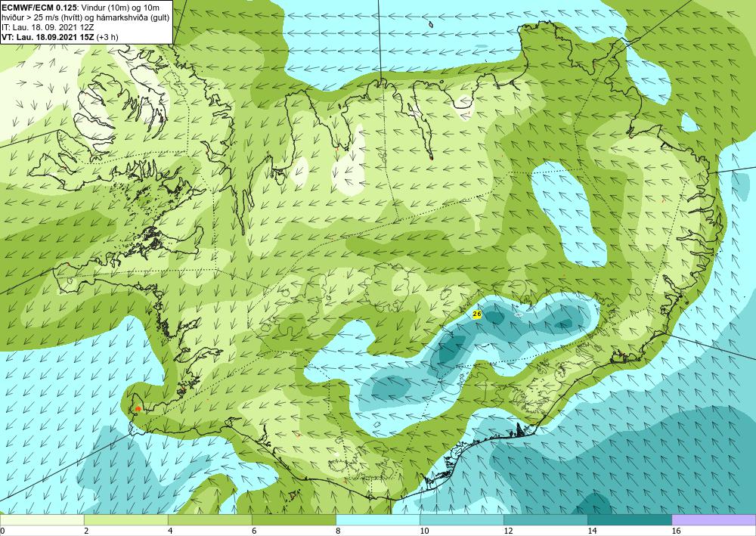This screenshot has width=756, height=536.
Task: Select the 8–10 m/s light cyan swatch
Action: click(x=378, y=520)
